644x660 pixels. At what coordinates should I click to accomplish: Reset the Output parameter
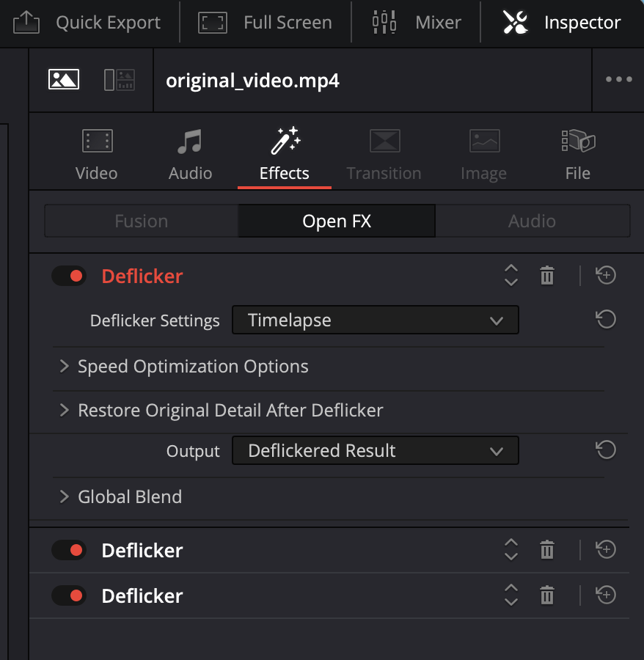click(605, 450)
